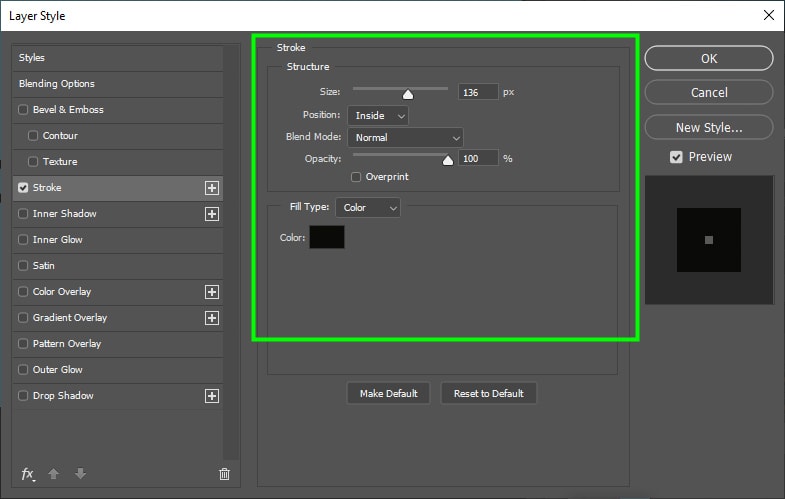Click the style preview thumbnail

(709, 240)
